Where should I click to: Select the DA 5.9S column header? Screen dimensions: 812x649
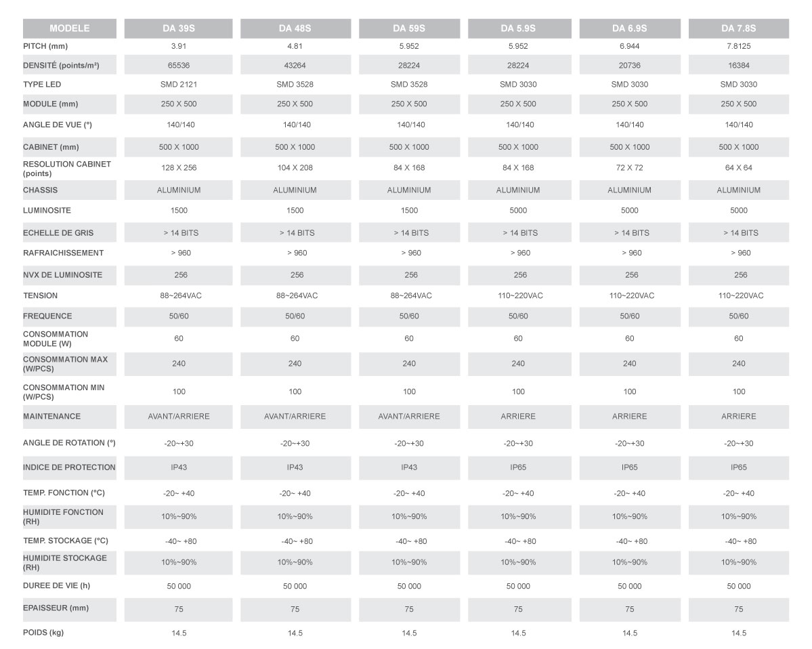point(518,28)
